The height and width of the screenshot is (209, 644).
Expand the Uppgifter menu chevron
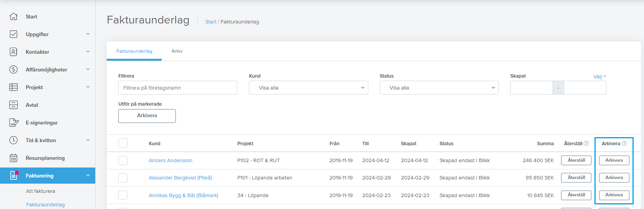[x=88, y=34]
